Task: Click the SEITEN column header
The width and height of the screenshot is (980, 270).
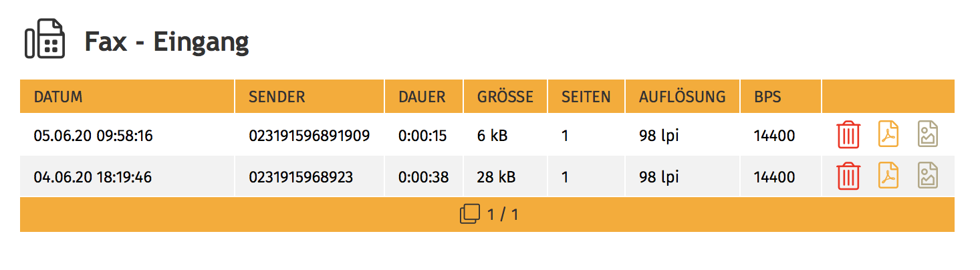Action: click(x=586, y=97)
